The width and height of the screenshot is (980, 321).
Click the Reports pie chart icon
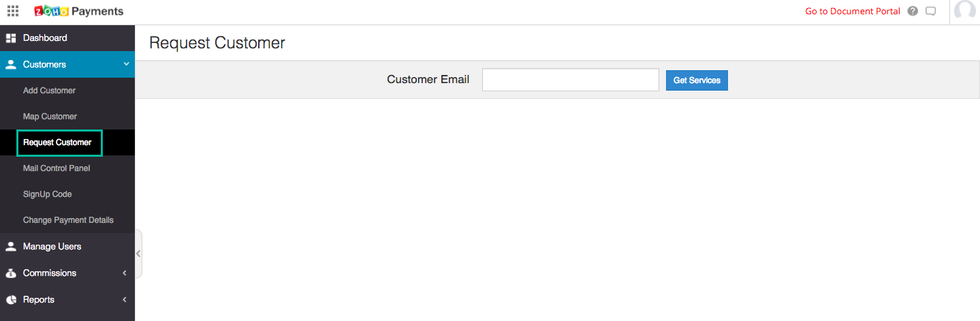[x=11, y=300]
